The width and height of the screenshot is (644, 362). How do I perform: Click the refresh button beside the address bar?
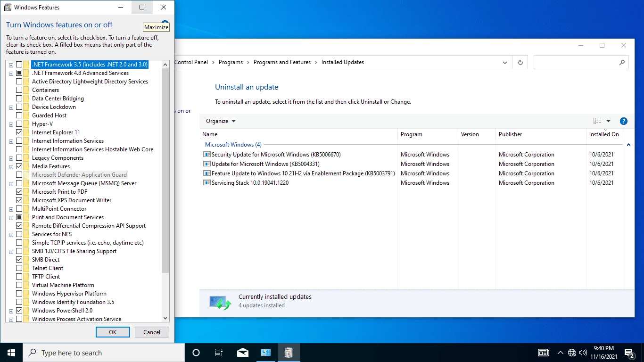520,62
